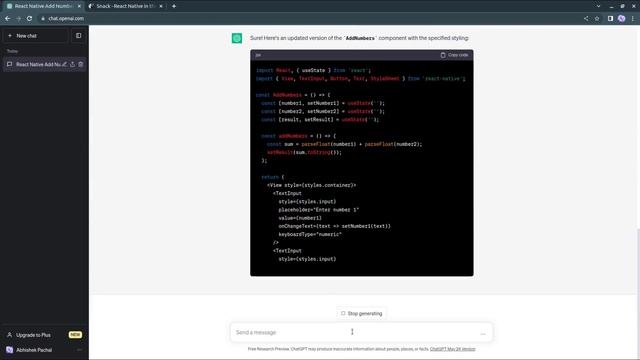640x360 pixels.
Task: Minimize the browser window
Action: [611, 6]
